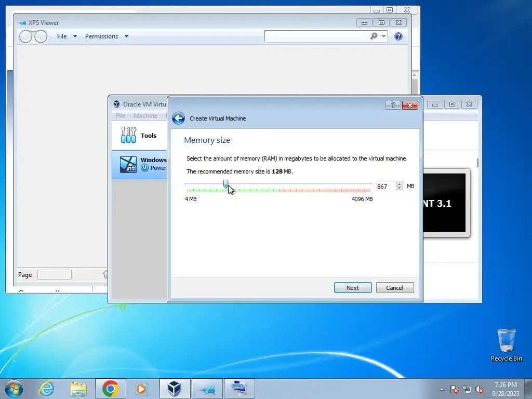Open the keyboard/computer taskbar app
This screenshot has width=532, height=399.
240,389
